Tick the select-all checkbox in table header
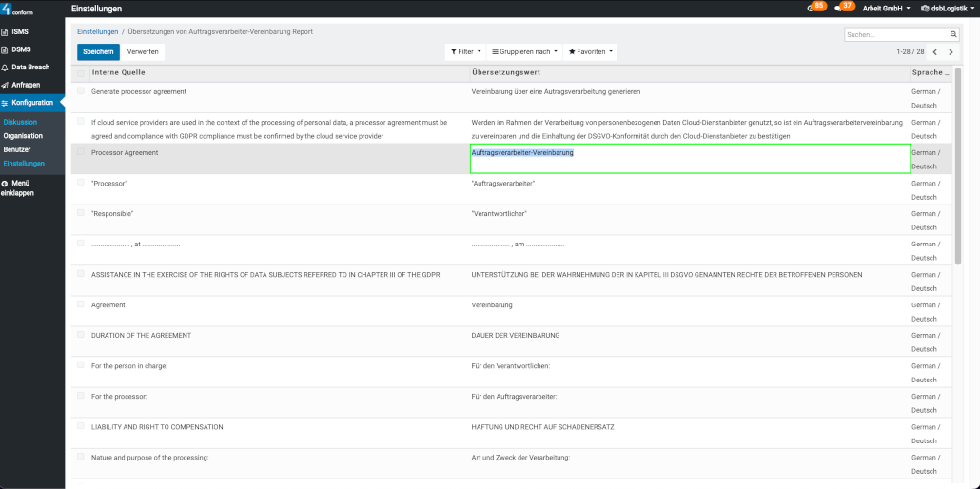 click(81, 72)
